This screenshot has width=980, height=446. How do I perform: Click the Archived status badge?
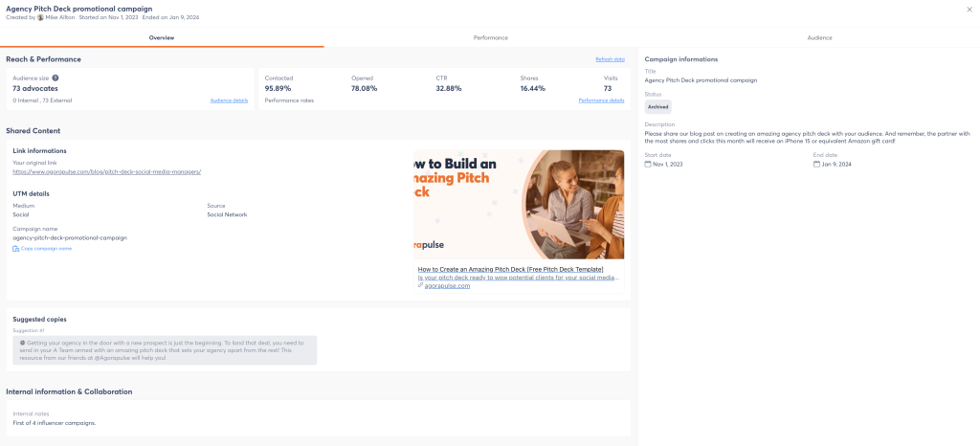(x=657, y=107)
